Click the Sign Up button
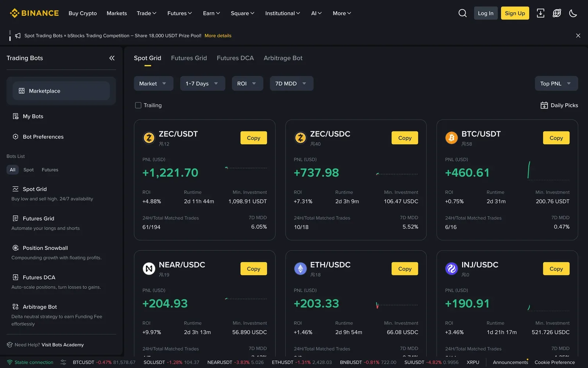This screenshot has height=368, width=588. 515,13
